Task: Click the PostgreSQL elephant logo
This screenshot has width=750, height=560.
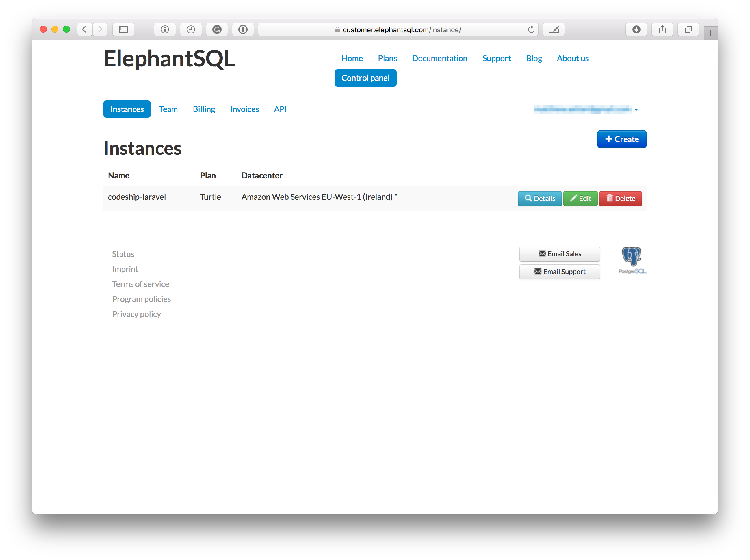Action: (x=632, y=260)
